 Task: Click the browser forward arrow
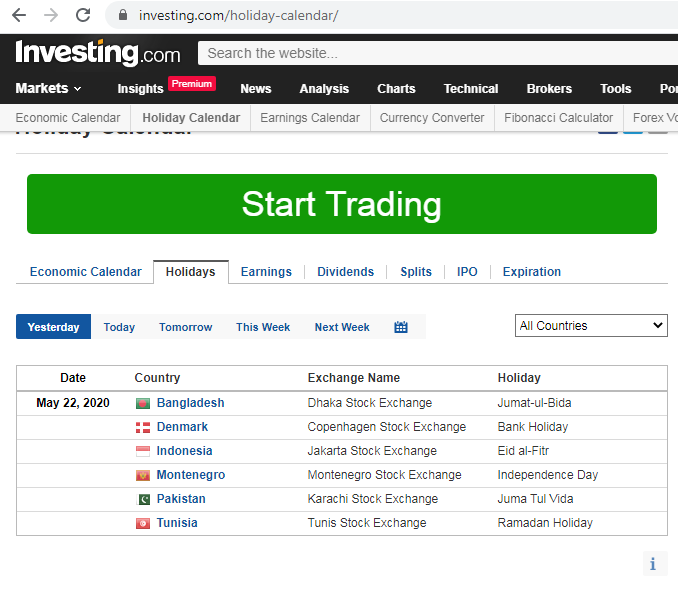coord(51,16)
